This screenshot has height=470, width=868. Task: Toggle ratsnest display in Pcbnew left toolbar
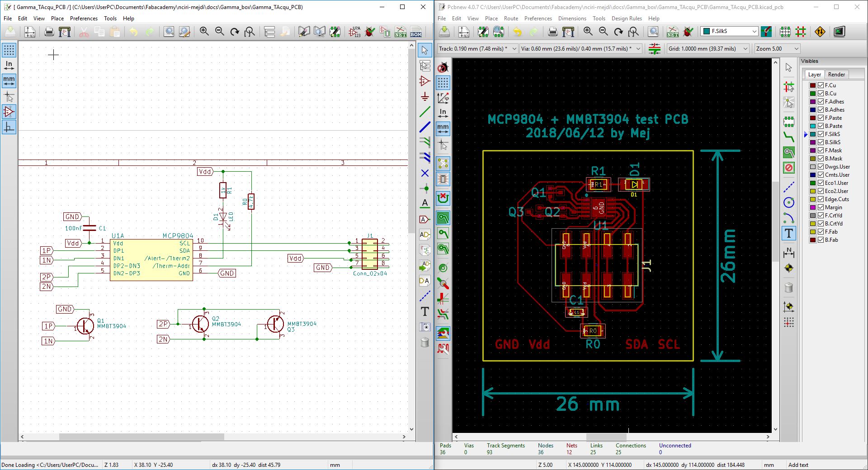click(443, 163)
